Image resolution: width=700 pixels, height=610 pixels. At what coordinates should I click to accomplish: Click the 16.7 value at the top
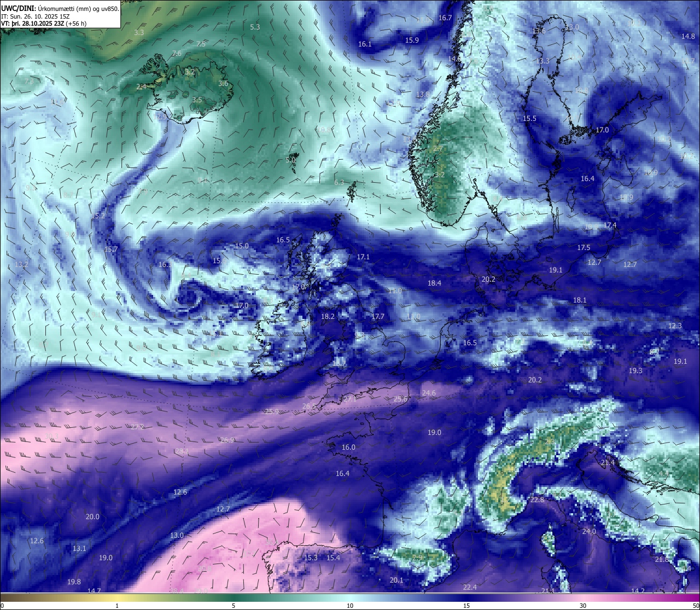pos(445,18)
